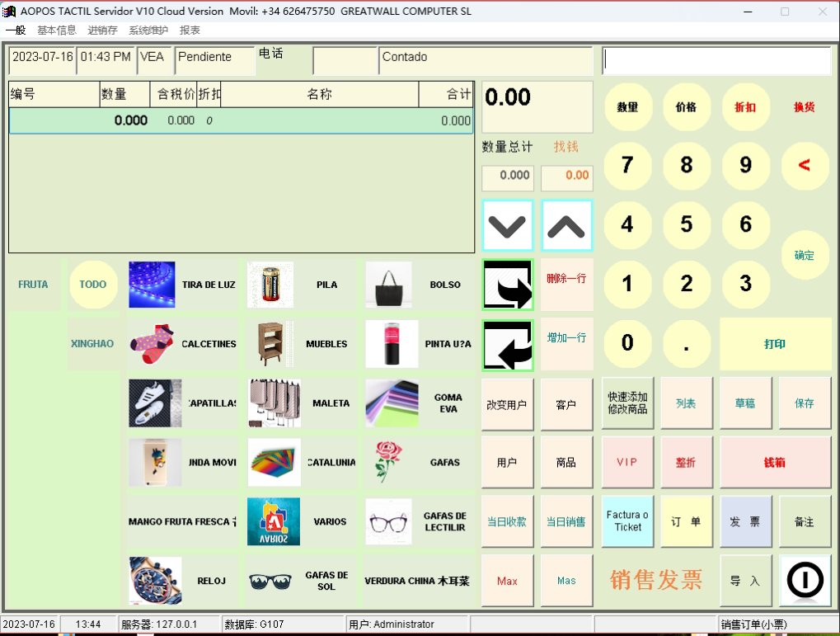
Task: Select TIRA DE LUZ product
Action: tap(182, 285)
